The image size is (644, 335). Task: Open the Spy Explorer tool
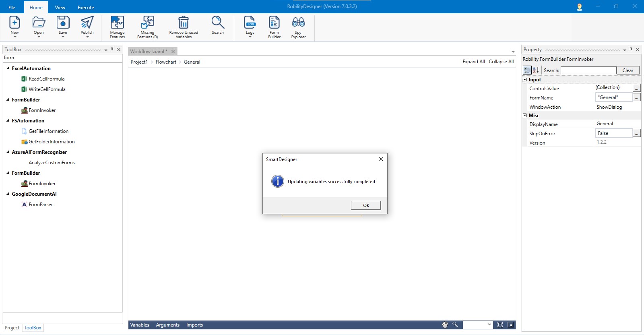pos(298,27)
